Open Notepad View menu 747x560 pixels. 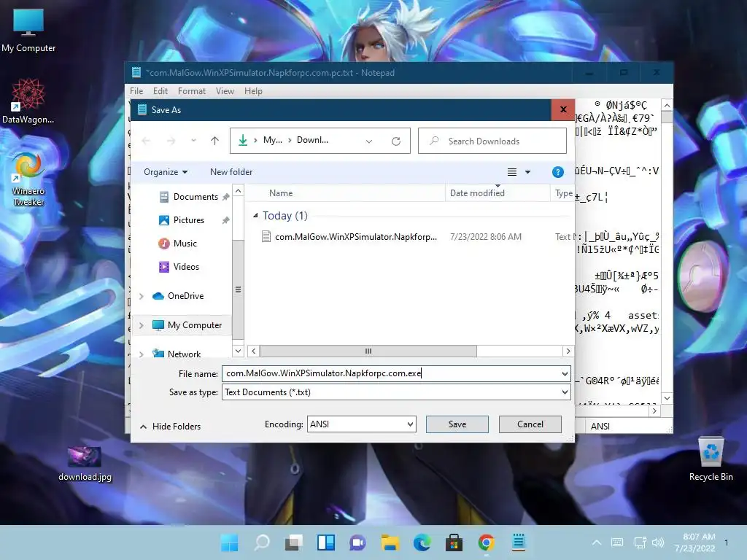[x=225, y=91]
